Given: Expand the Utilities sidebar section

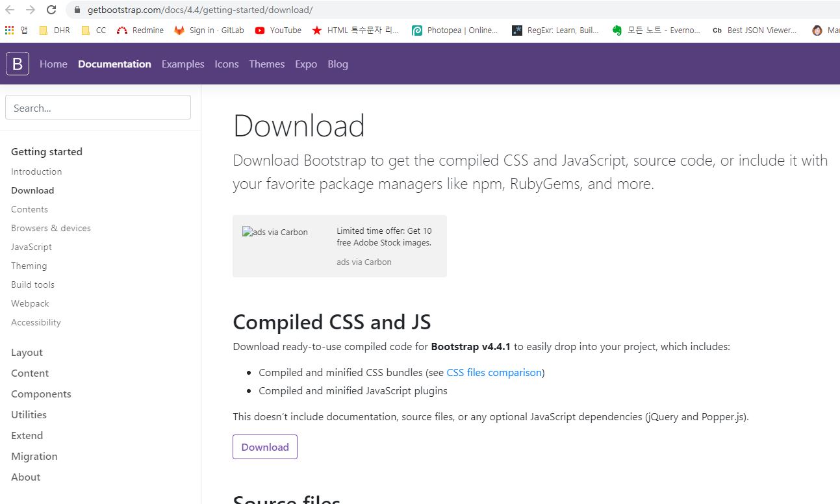Looking at the screenshot, I should [29, 414].
